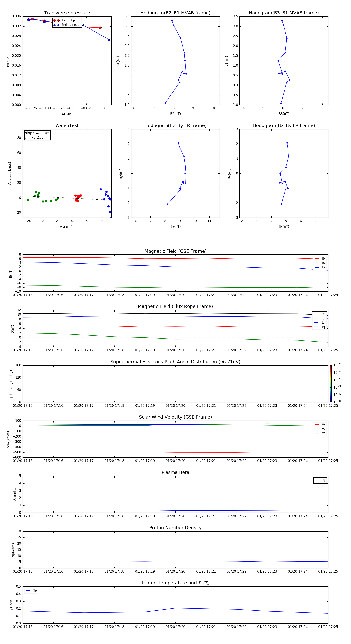Click the Tp legend entry in temperature panel
This screenshot has width=351, height=644.
click(x=31, y=591)
